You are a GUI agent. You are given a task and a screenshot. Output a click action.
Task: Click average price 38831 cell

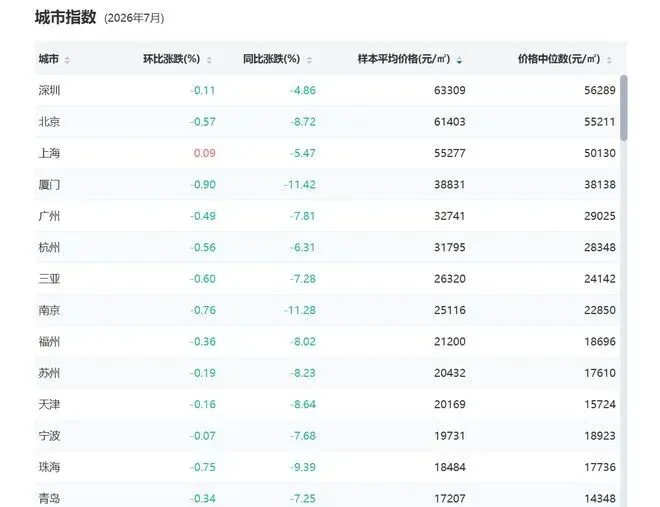click(x=450, y=185)
